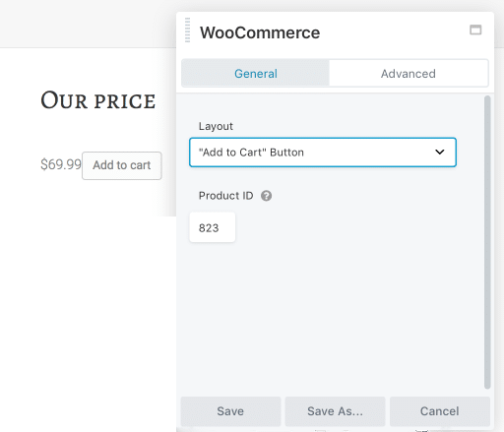Click the WooCommerce panel title
This screenshot has height=432, width=504.
pos(260,32)
